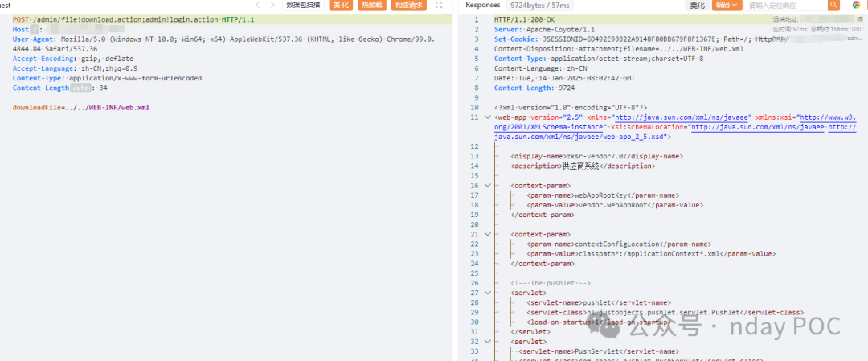Click the POST request line text
Screen dimensions: 868x361
click(x=133, y=19)
